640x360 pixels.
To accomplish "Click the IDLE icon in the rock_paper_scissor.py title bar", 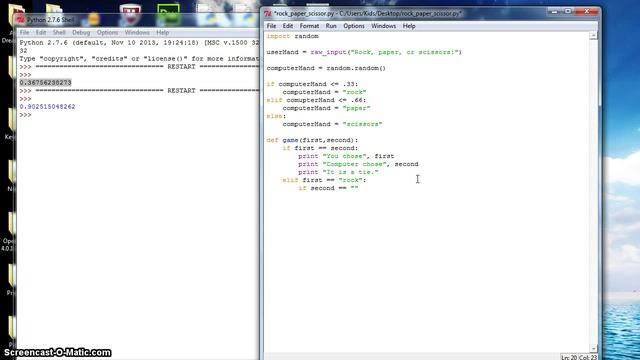I will (268, 13).
